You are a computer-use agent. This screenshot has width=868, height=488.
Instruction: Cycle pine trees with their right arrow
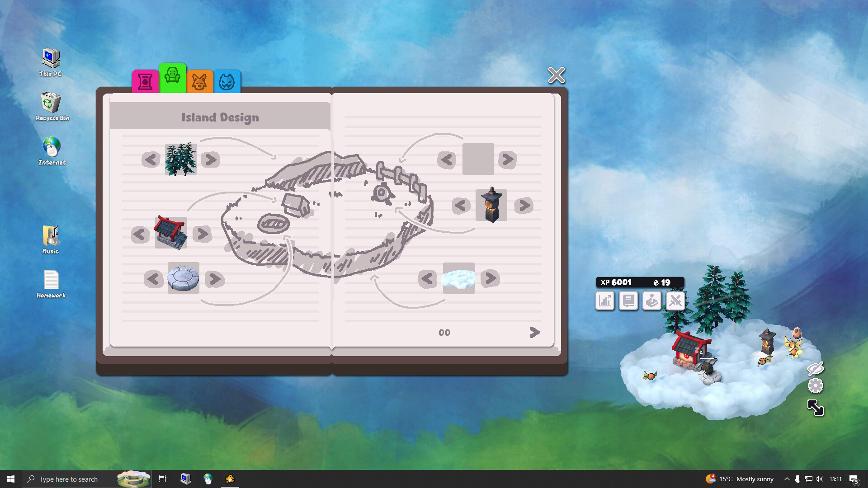(210, 159)
